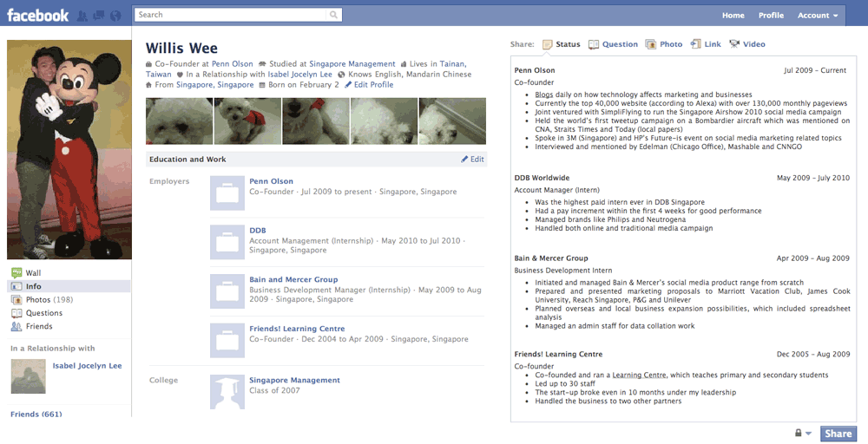The height and width of the screenshot is (444, 868).
Task: Open messages icon in top bar
Action: point(99,16)
